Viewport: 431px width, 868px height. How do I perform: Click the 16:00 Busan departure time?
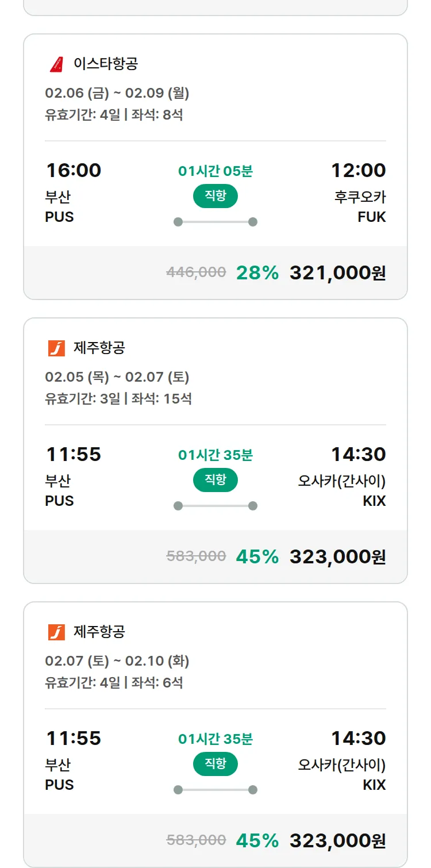click(x=74, y=171)
